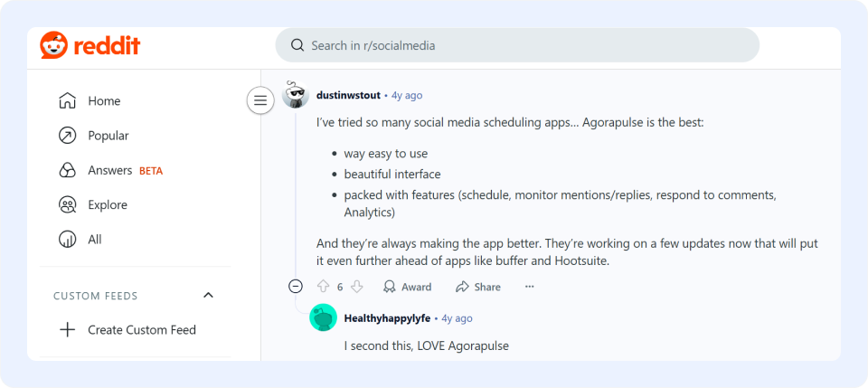
Task: Click the vote count 6
Action: [x=340, y=287]
